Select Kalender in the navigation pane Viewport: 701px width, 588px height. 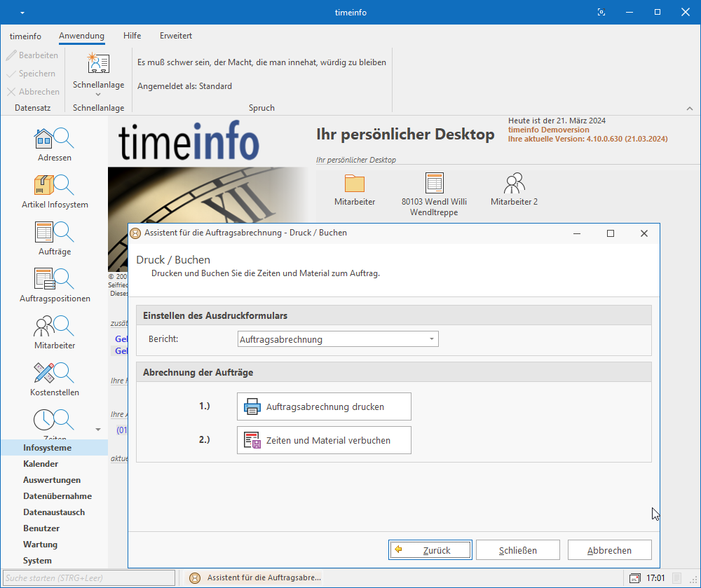click(x=41, y=464)
